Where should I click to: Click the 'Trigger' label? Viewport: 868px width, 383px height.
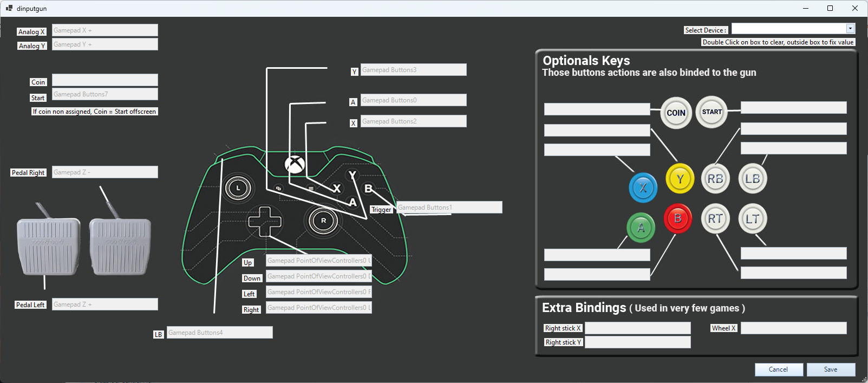(381, 210)
